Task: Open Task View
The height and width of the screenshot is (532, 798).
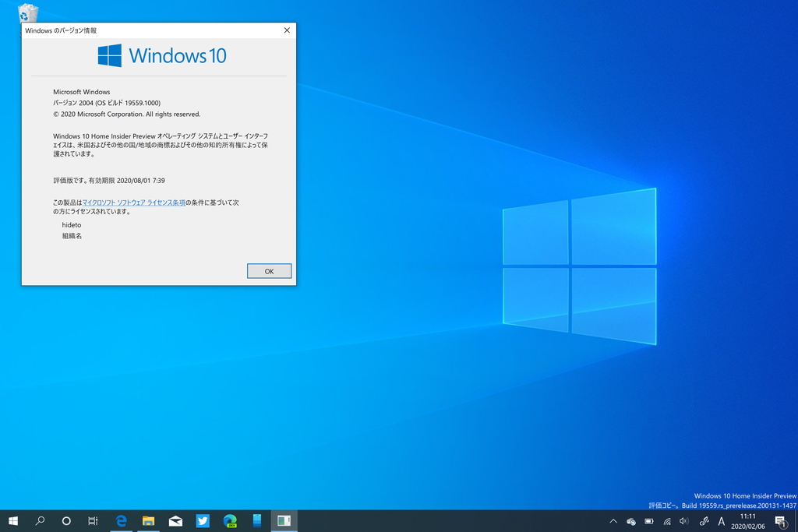Action: pos(93,522)
